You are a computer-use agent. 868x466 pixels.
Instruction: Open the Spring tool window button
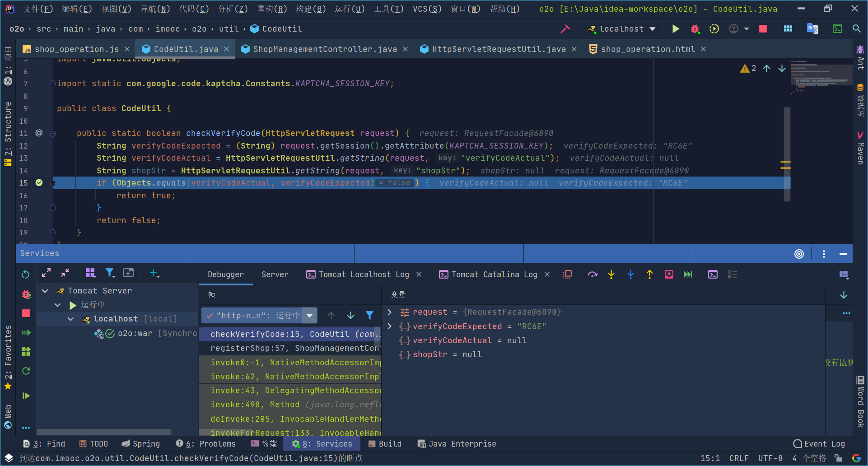point(141,444)
